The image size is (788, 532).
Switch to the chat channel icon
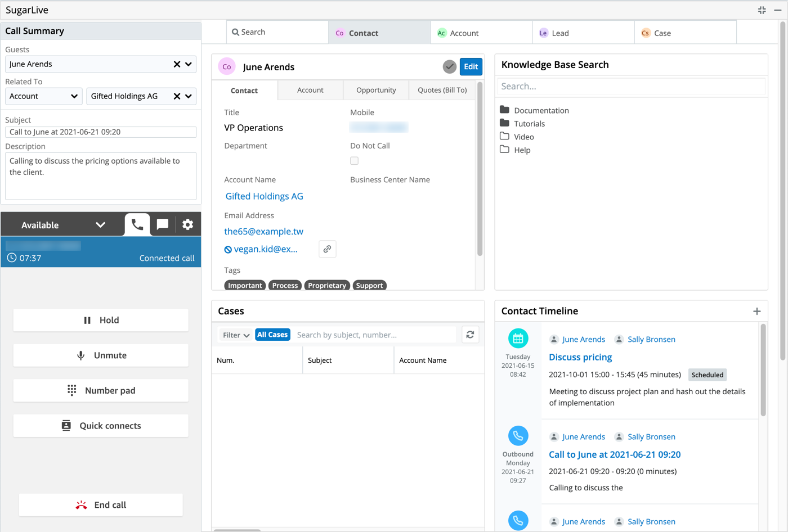pyautogui.click(x=162, y=224)
